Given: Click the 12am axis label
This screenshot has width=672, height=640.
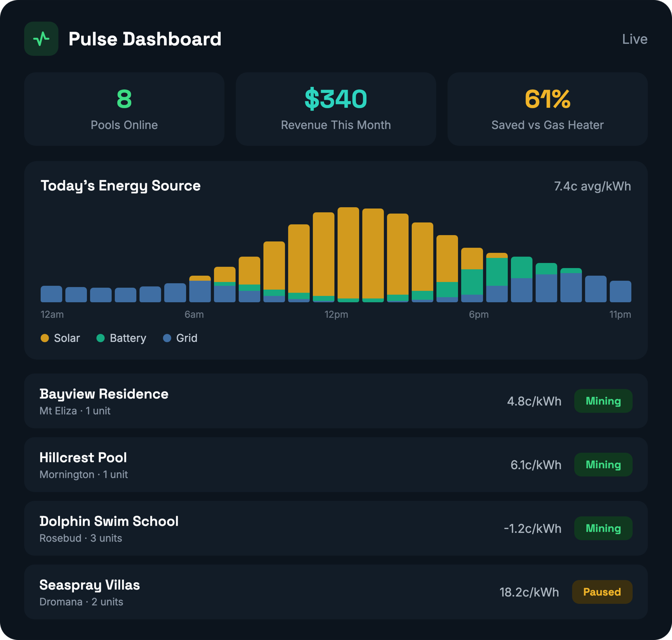Looking at the screenshot, I should pos(52,315).
